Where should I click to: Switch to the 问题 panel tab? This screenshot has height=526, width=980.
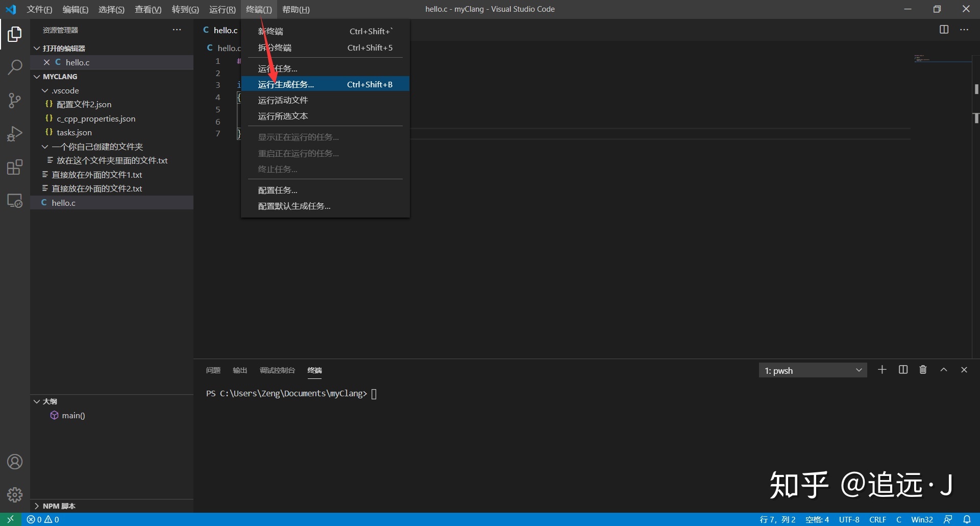coord(213,370)
